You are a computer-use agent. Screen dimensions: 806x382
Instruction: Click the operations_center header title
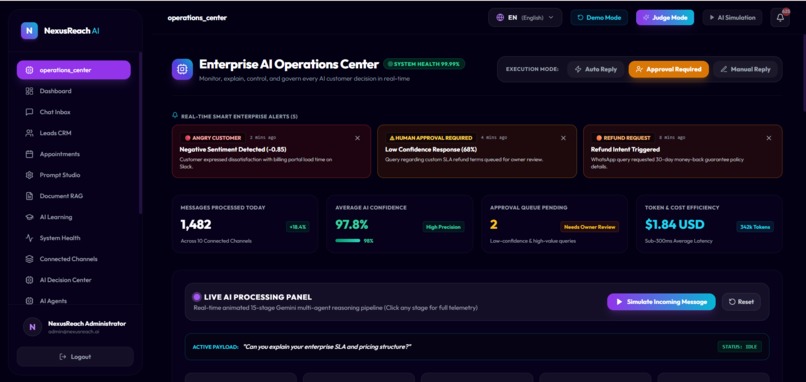point(197,17)
